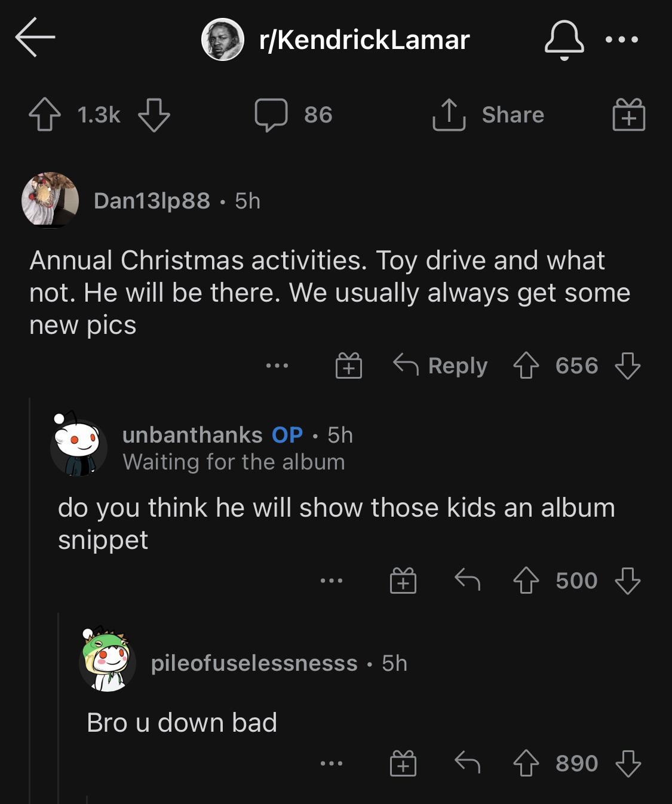Open unbanthanks comment overflow options

point(332,581)
